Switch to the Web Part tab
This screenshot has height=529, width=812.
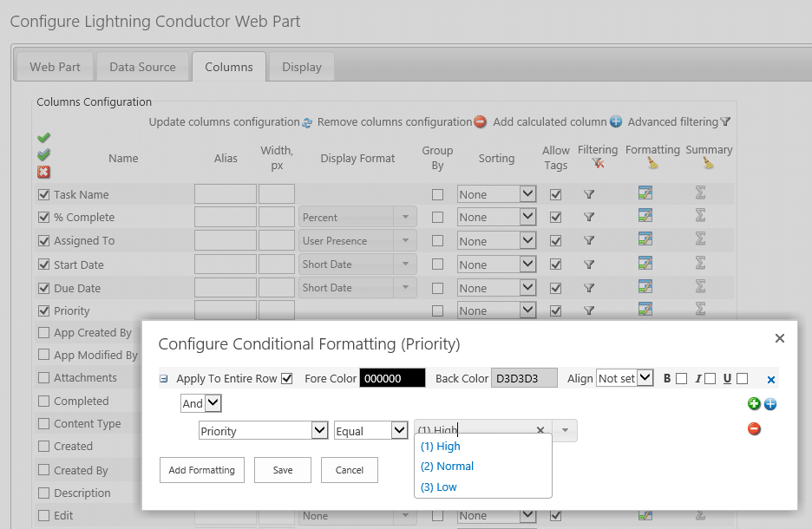[55, 67]
